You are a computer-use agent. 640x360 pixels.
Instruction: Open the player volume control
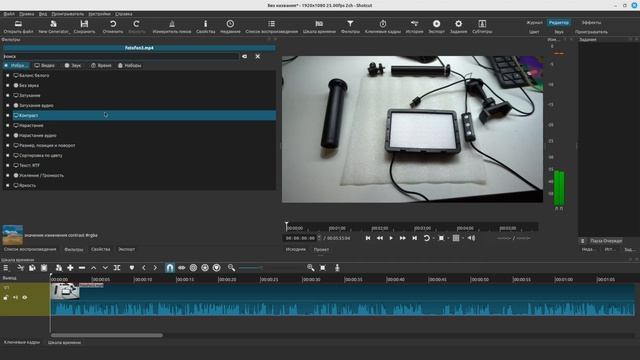pyautogui.click(x=471, y=238)
